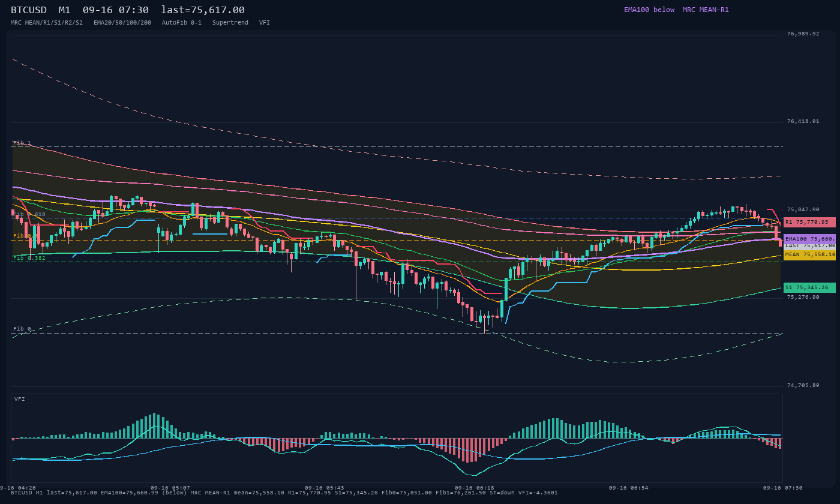Click the "Fib 1" level label
This screenshot has height=504, width=840.
coord(22,143)
